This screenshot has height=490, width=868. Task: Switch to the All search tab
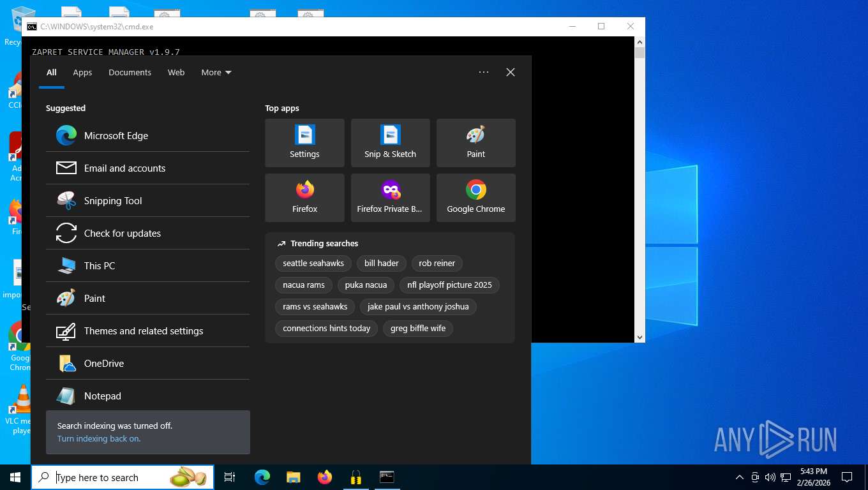click(52, 72)
